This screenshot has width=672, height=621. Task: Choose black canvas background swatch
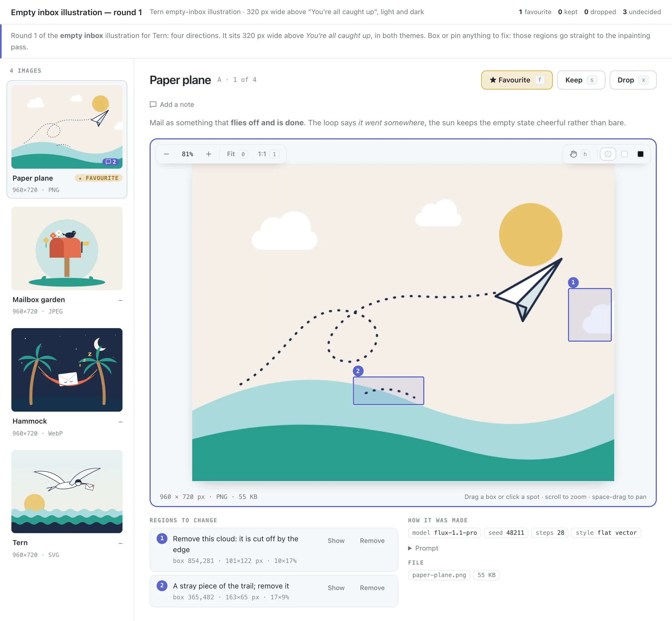point(640,154)
